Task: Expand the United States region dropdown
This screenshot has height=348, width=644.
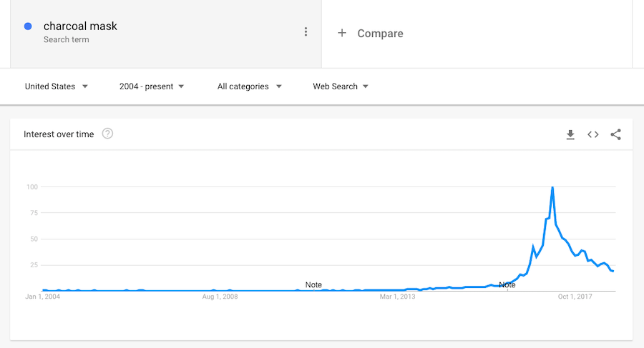Action: 57,86
